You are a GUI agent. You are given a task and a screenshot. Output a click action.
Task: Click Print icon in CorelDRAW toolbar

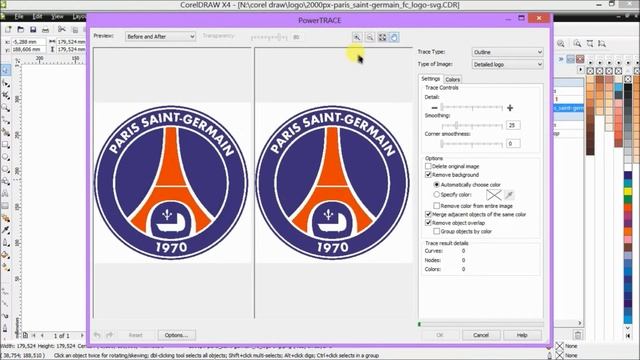click(x=45, y=29)
